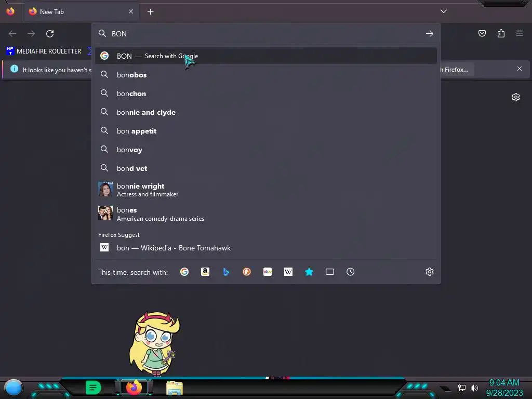Select the bond vet suggestion

tap(266, 168)
